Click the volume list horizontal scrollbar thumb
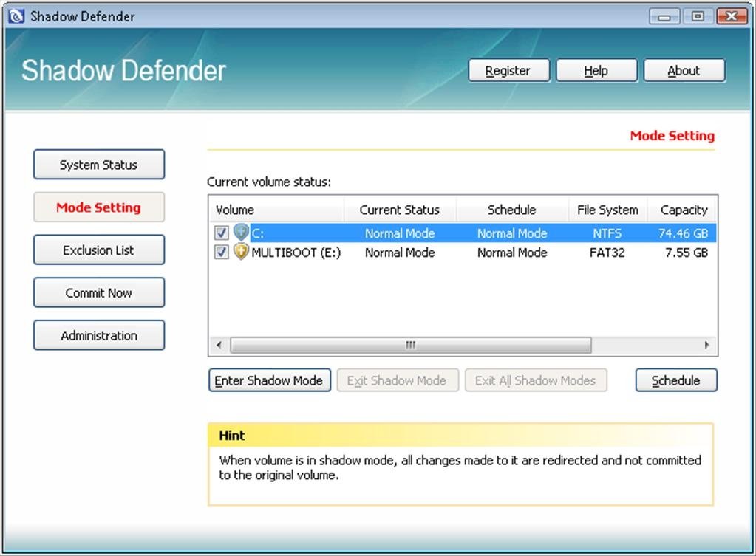The width and height of the screenshot is (756, 556). (411, 345)
